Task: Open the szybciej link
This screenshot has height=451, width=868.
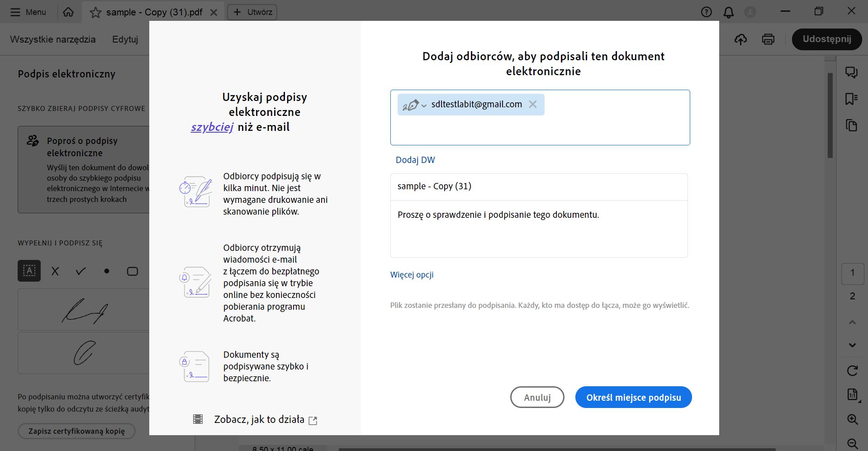Action: click(x=212, y=127)
